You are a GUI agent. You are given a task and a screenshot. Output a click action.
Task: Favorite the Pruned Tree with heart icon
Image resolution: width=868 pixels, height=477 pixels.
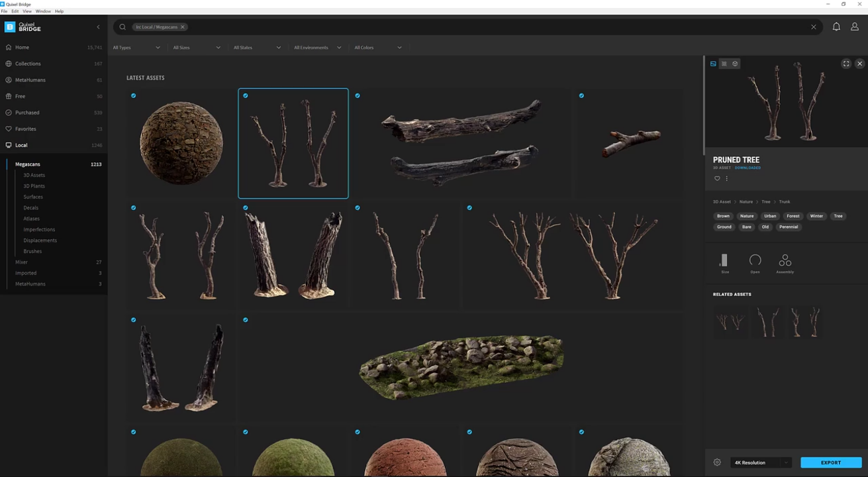[717, 178]
